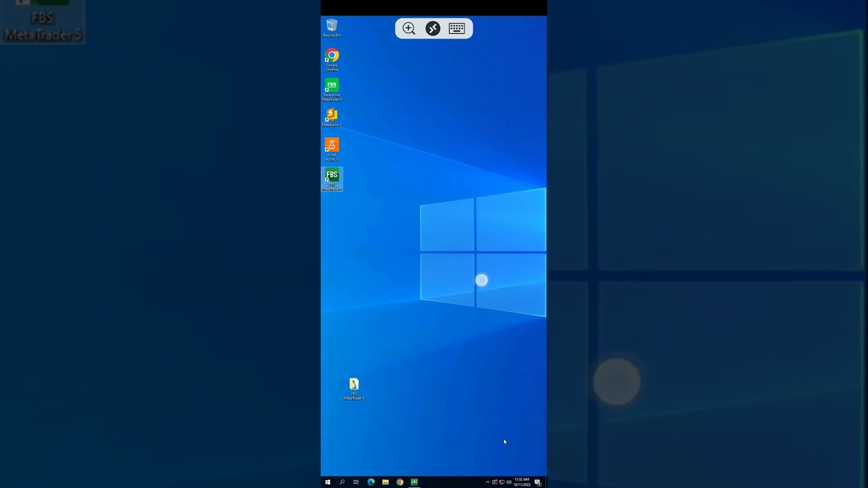Screen dimensions: 868x488
Task: Switch to FBS app on the taskbar
Action: coord(414,482)
